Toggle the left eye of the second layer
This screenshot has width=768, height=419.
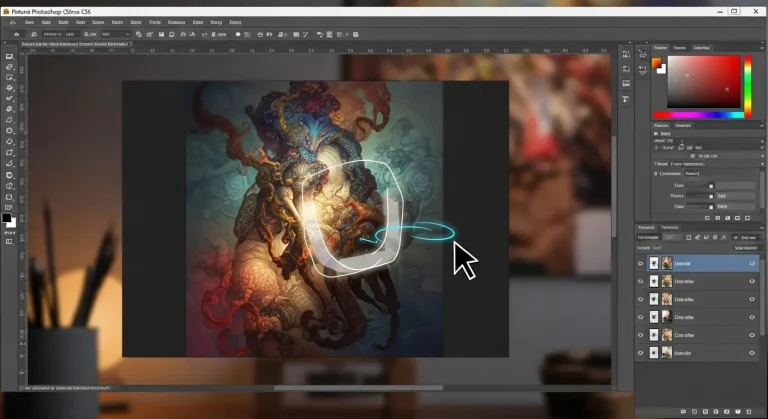[640, 281]
